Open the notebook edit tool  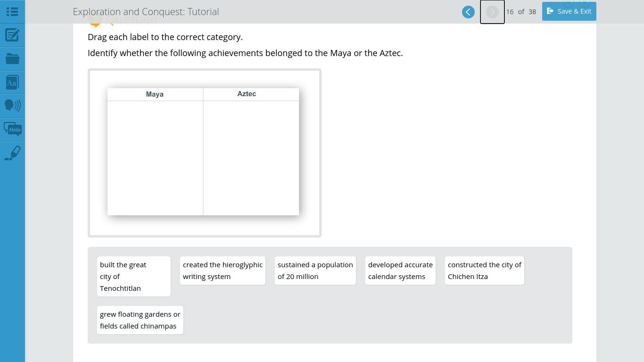(x=12, y=35)
